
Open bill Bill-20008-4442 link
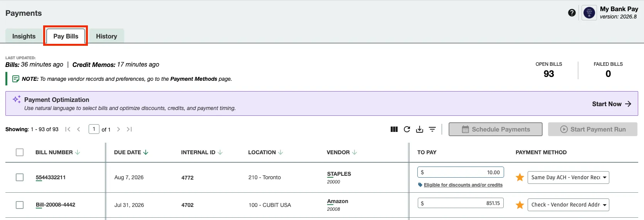coord(55,205)
